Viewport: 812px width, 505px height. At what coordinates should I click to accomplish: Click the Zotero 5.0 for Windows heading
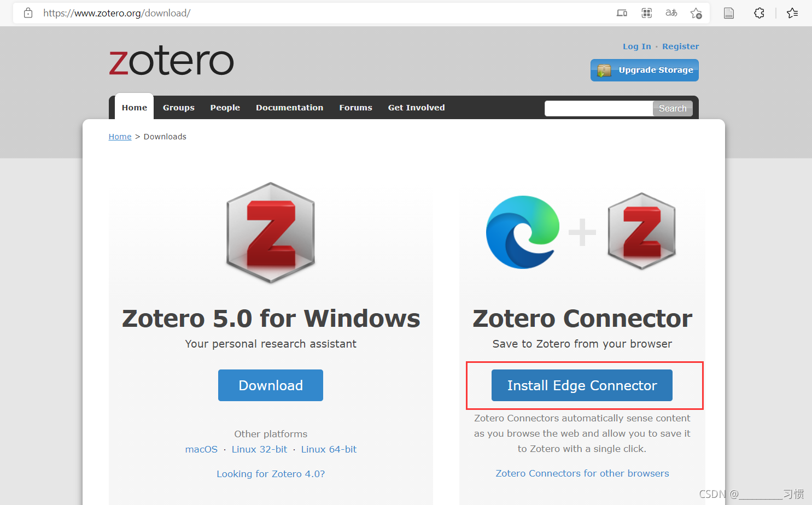tap(271, 318)
